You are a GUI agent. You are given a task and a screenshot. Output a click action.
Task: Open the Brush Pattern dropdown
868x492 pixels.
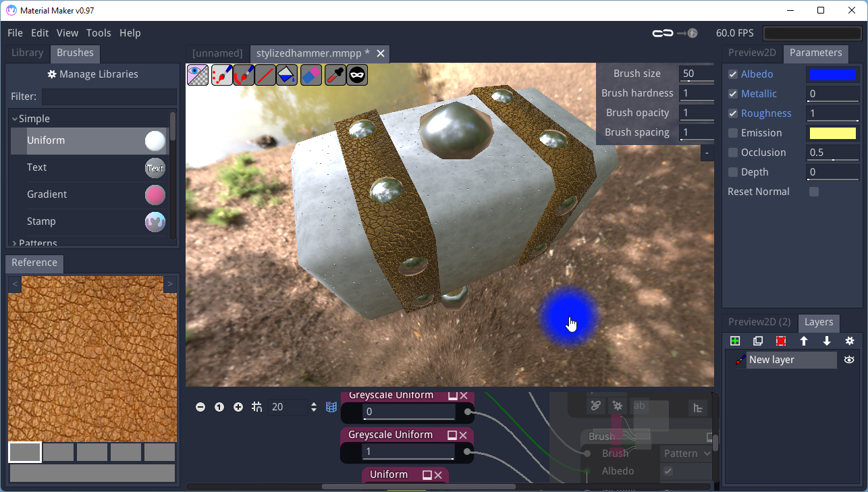point(687,454)
